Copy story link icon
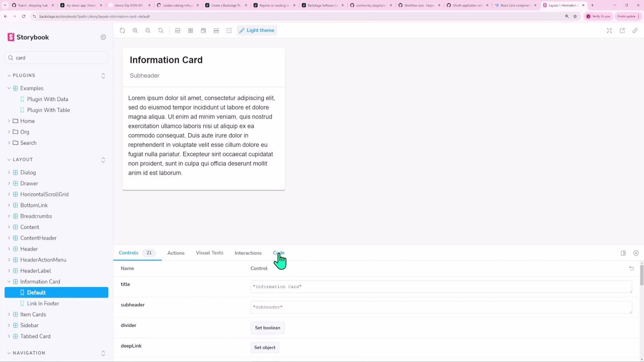 coord(635,31)
